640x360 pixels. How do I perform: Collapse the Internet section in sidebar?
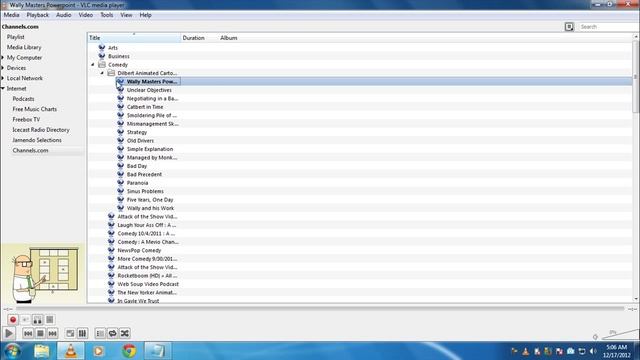tap(3, 88)
